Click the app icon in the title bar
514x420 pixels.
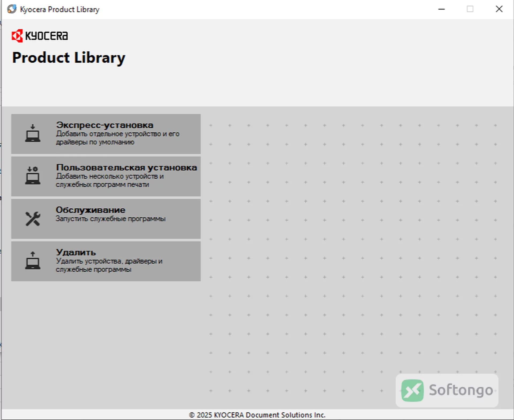[x=12, y=9]
